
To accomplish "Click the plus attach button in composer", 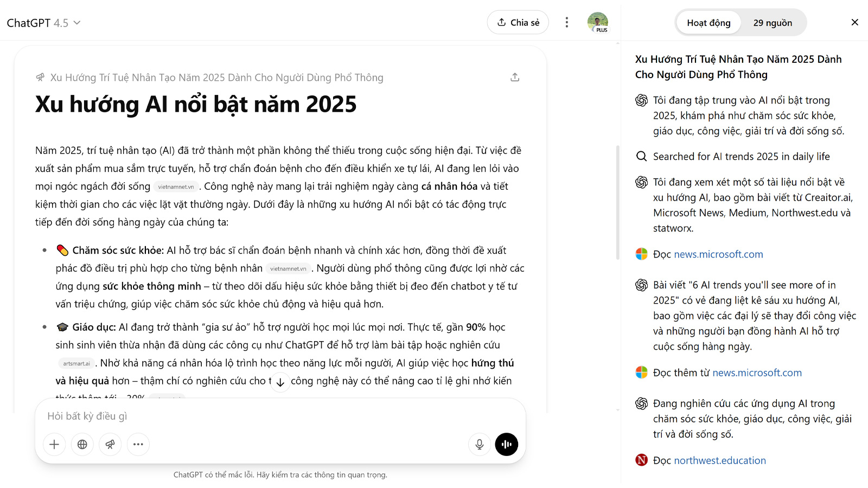I will tap(54, 445).
